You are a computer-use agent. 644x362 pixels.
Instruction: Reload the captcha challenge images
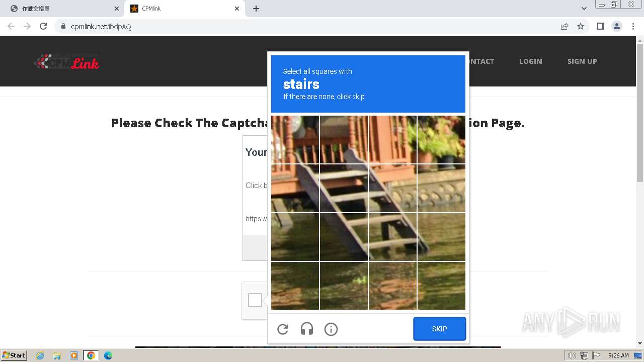pyautogui.click(x=283, y=329)
